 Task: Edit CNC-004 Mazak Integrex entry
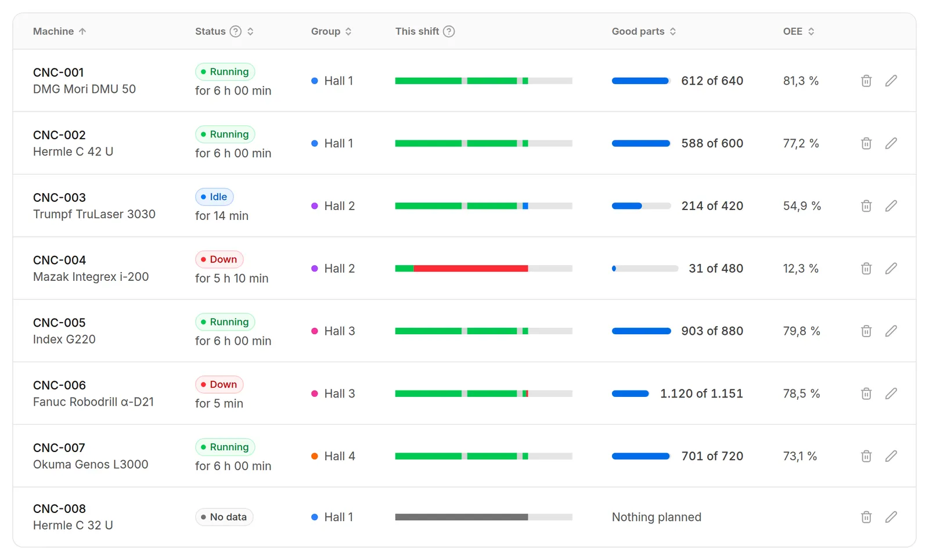pyautogui.click(x=891, y=269)
